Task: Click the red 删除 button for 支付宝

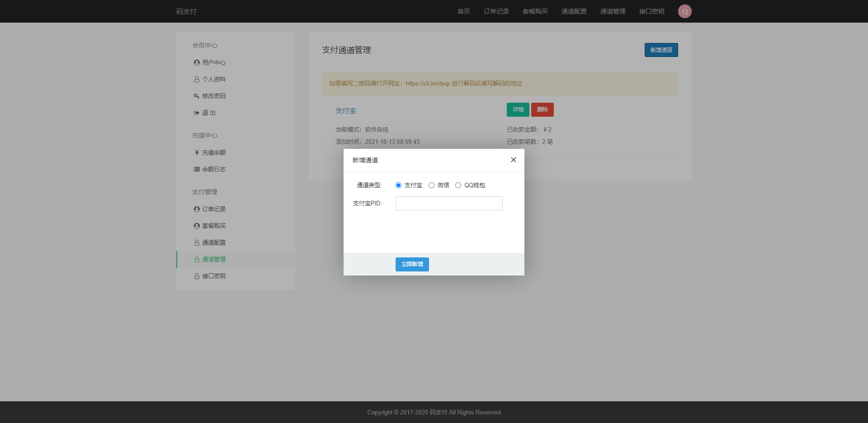Action: [542, 110]
